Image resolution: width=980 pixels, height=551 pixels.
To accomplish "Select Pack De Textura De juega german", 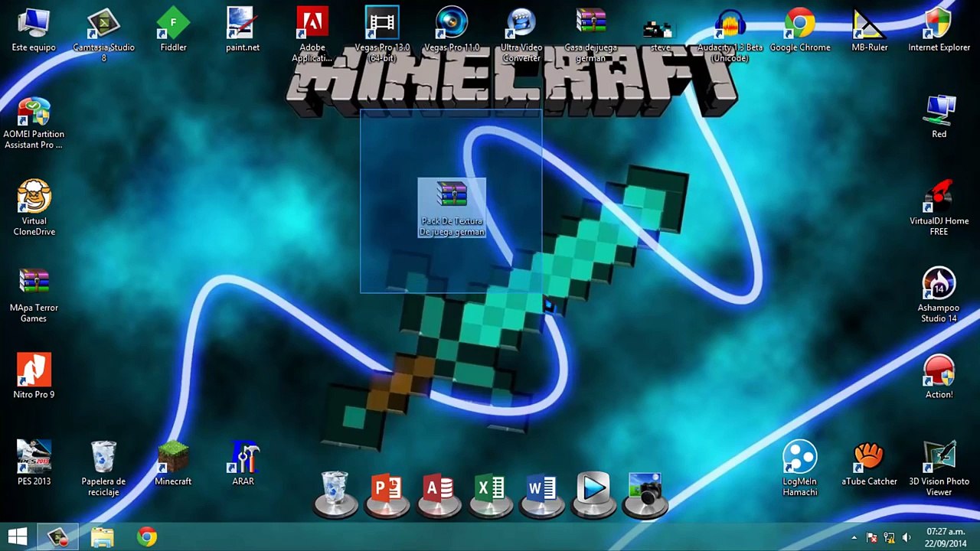I will 452,208.
